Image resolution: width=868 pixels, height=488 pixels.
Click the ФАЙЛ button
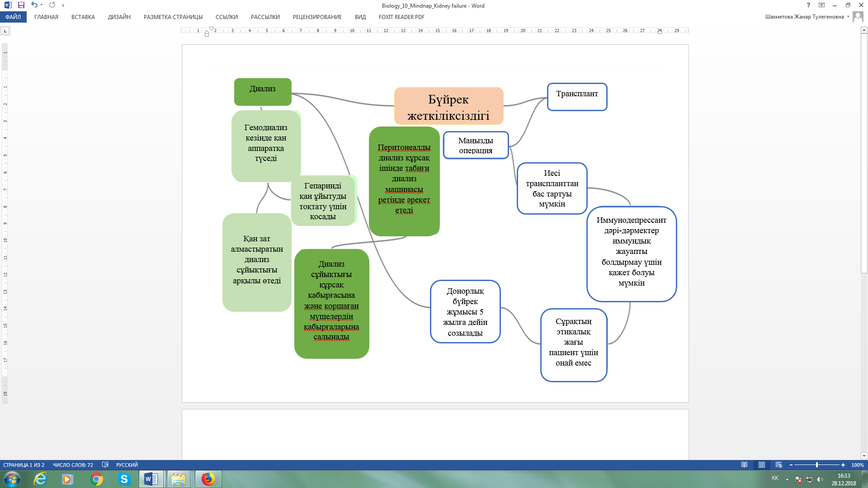(13, 17)
